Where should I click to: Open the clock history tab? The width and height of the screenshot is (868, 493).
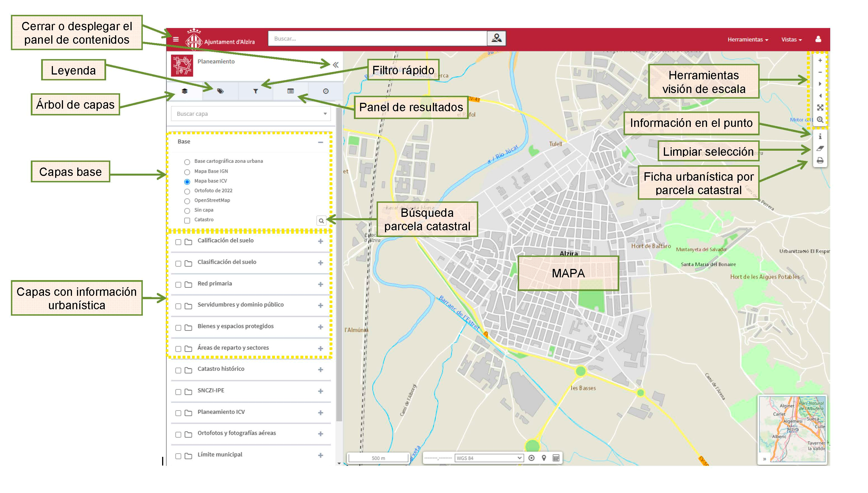click(x=326, y=91)
